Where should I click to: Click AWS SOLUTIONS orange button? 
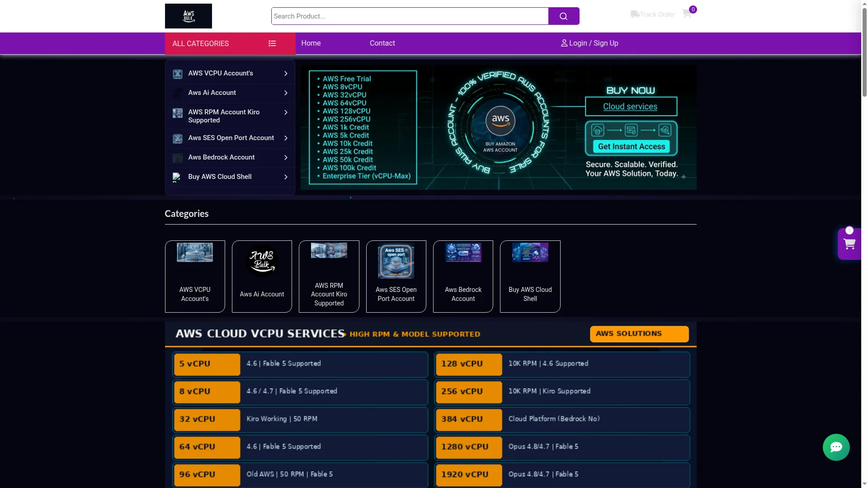pos(639,334)
